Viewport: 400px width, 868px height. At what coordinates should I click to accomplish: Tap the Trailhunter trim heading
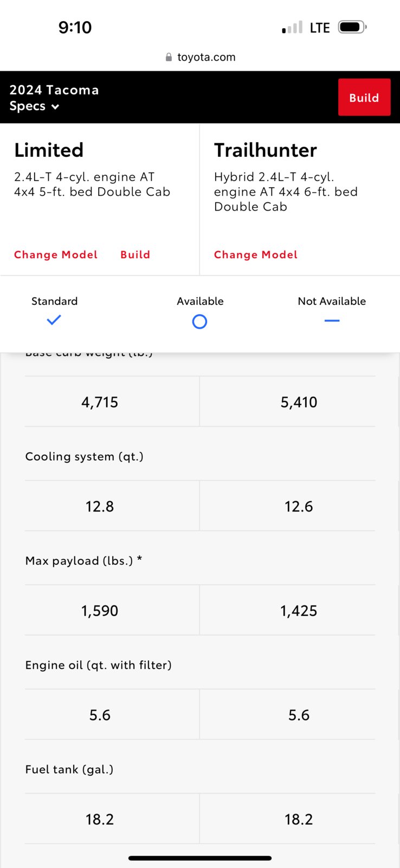point(266,150)
